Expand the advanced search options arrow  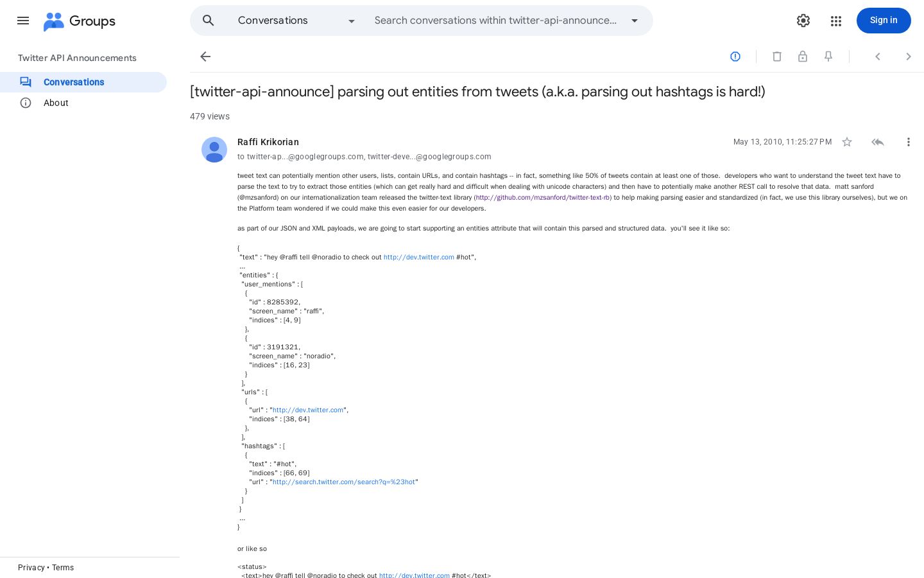(635, 21)
